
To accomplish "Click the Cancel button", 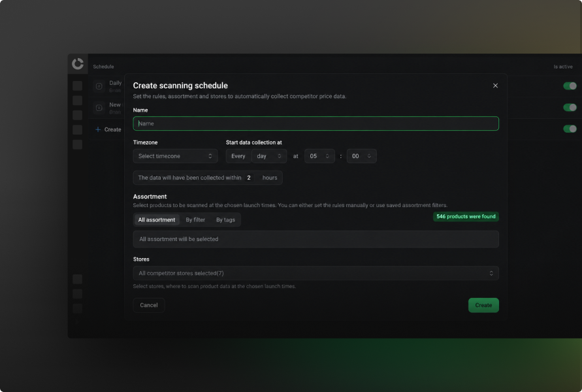I will click(x=149, y=305).
